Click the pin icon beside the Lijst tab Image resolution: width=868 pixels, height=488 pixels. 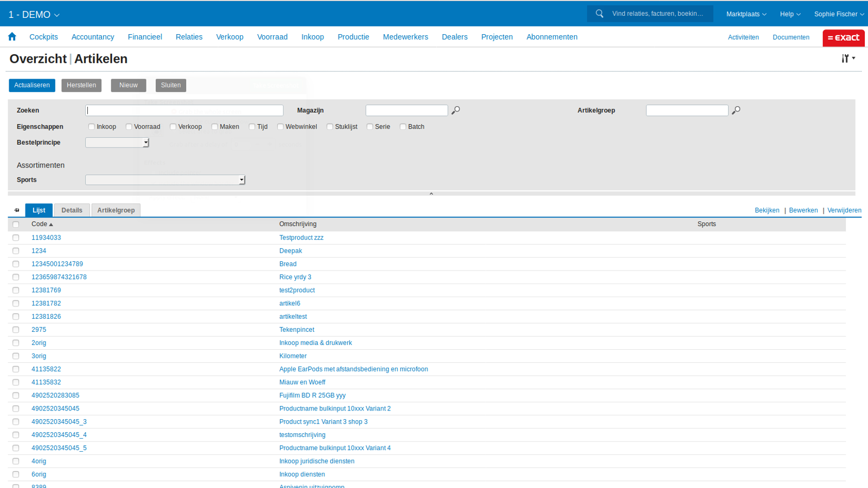(x=17, y=210)
